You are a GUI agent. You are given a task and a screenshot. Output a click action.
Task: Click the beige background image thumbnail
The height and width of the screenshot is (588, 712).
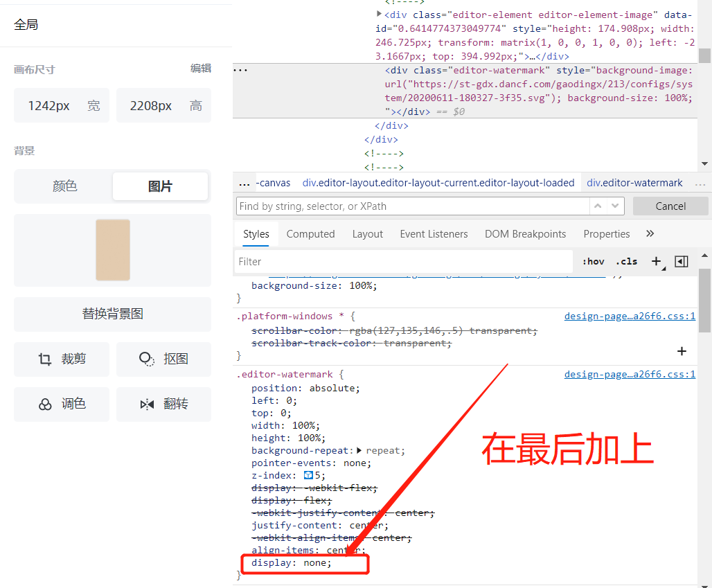pos(113,250)
